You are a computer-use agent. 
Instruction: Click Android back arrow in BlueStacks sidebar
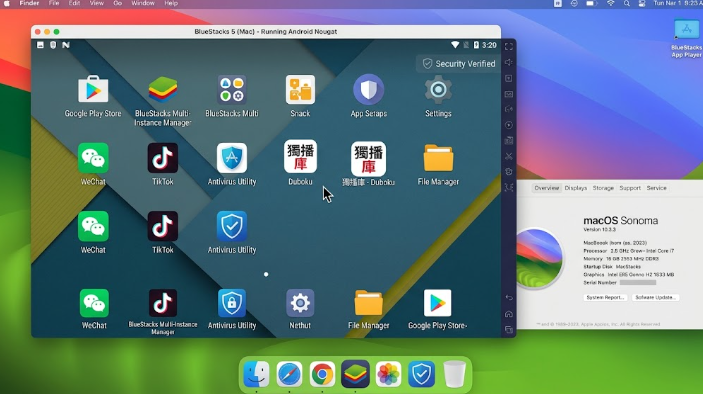508,298
